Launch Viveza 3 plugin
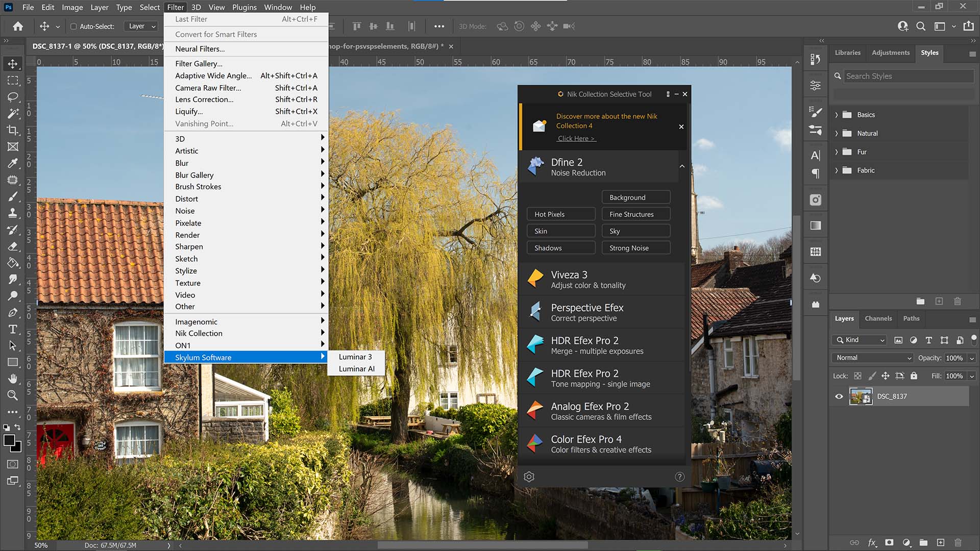980x551 pixels. pyautogui.click(x=601, y=280)
